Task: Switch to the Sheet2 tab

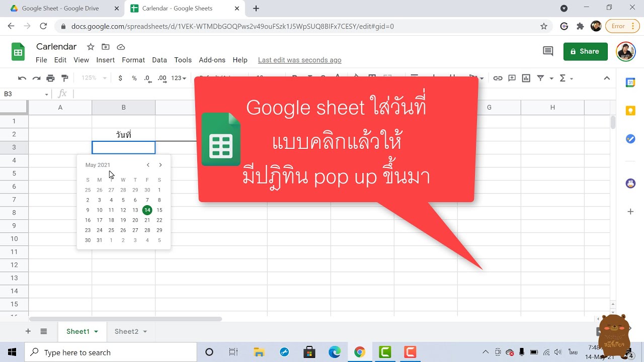Action: [126, 331]
